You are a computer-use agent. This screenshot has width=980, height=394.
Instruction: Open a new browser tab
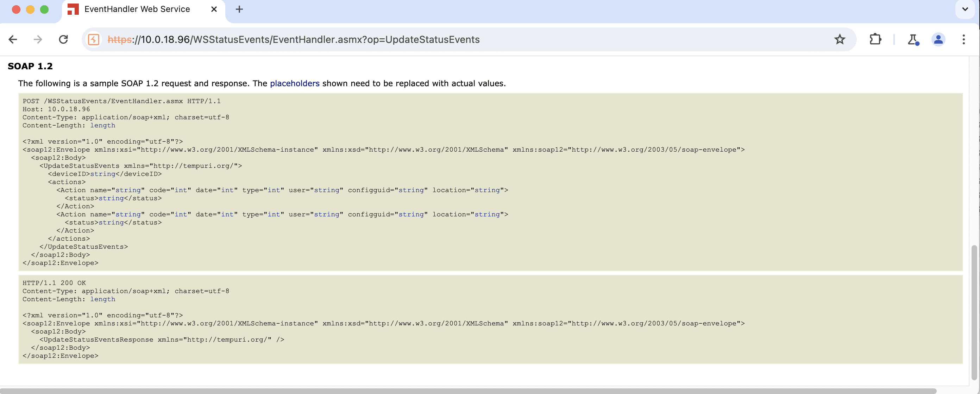[x=239, y=9]
